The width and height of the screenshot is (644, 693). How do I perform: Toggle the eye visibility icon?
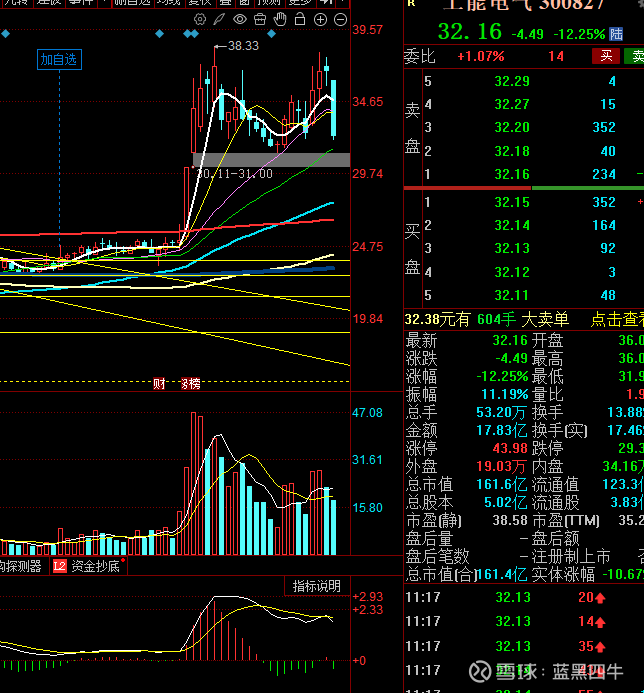[240, 19]
